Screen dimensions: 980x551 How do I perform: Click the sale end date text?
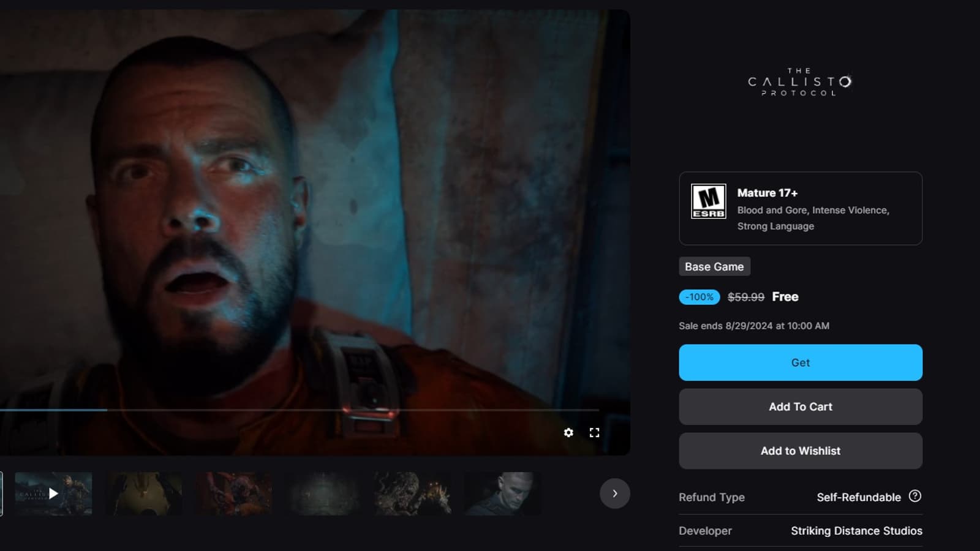pyautogui.click(x=754, y=326)
